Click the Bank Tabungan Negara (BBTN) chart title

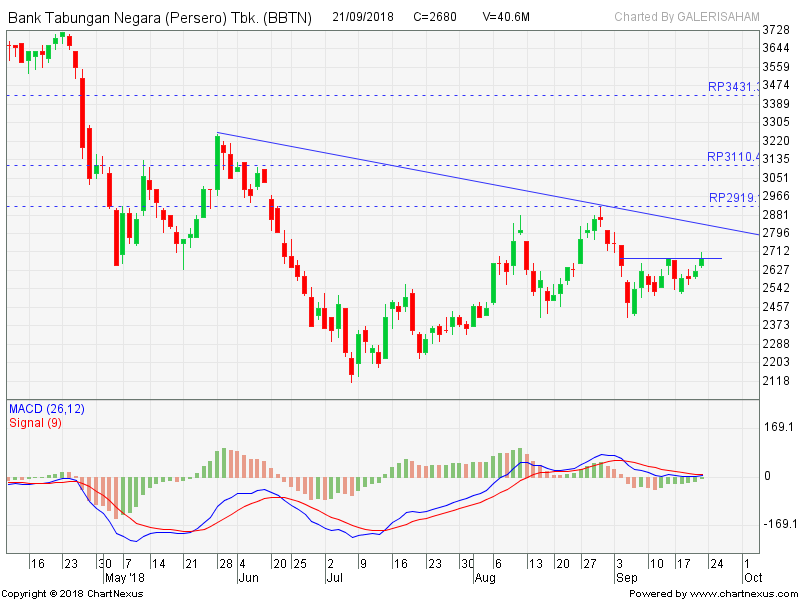tap(160, 17)
